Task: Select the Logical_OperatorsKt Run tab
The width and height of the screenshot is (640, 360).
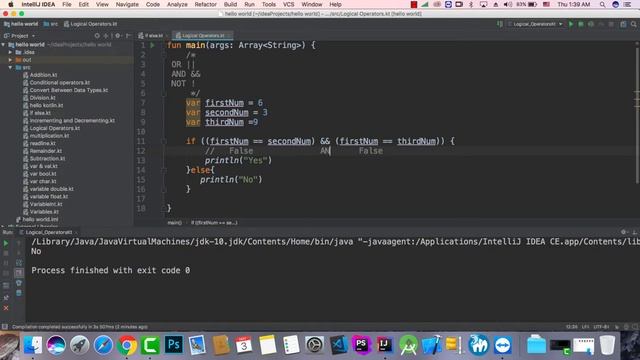Action: click(49, 232)
